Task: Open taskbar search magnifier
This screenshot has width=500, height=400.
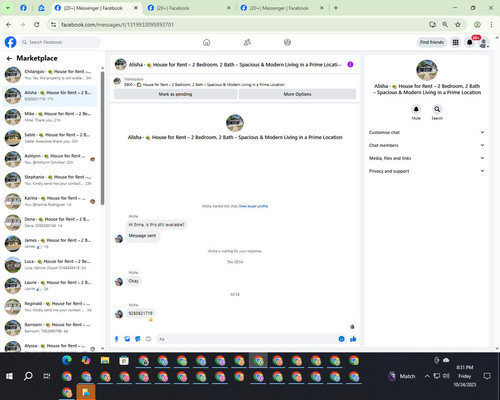Action: click(x=28, y=376)
